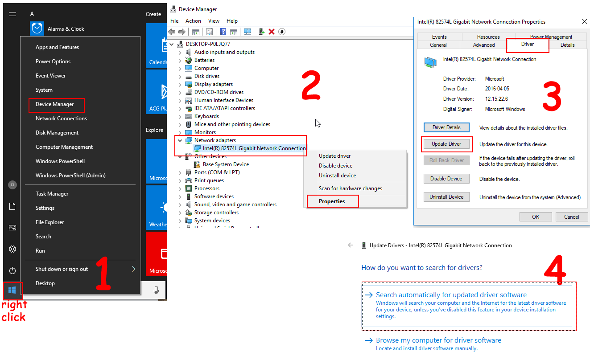This screenshot has height=364, width=590.
Task: Click the Intel network adapter icon in Properties dialog
Action: click(431, 62)
